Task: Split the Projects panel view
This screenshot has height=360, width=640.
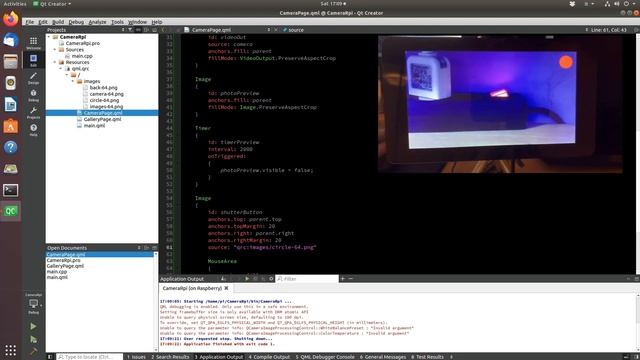Action: (146, 30)
